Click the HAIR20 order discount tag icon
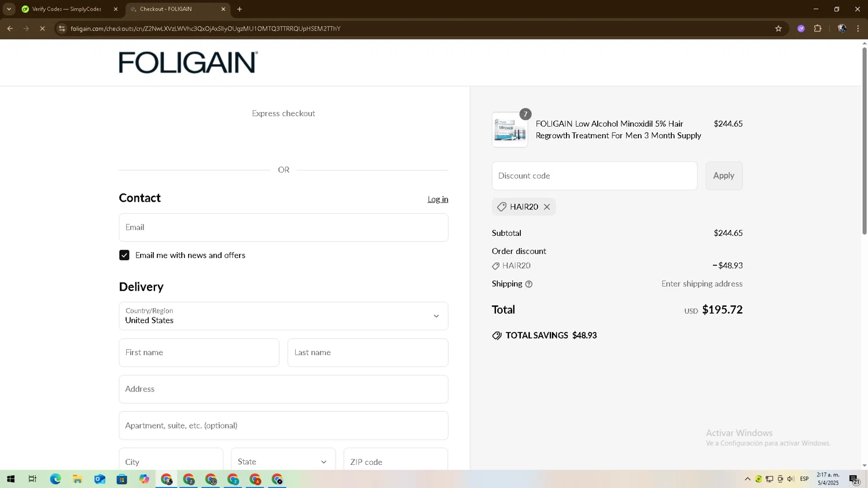This screenshot has width=868, height=488. coord(495,266)
